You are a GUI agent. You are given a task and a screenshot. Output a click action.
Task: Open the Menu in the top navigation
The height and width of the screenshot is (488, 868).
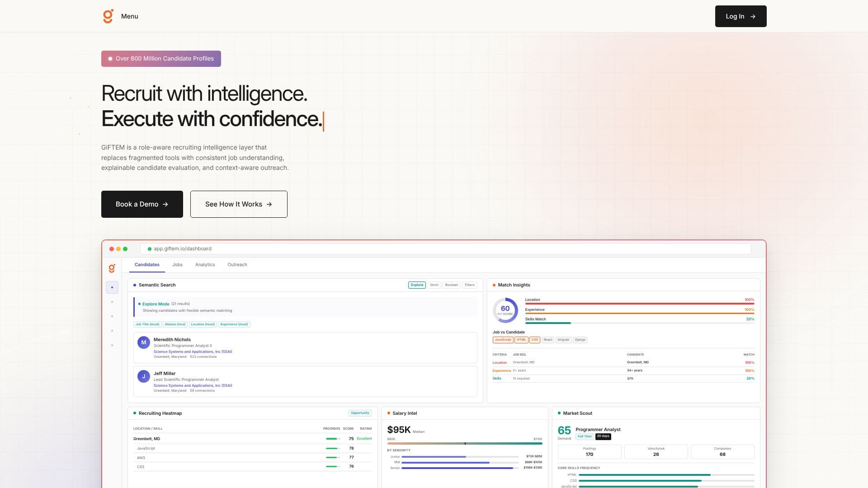tap(130, 16)
